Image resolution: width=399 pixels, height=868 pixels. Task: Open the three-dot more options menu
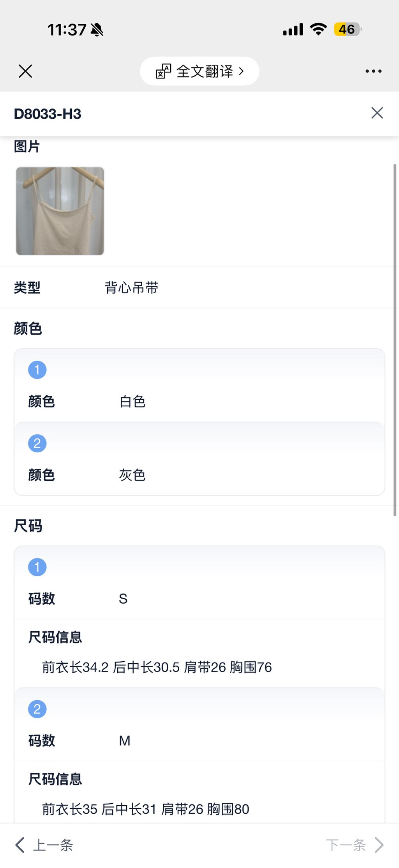click(373, 71)
